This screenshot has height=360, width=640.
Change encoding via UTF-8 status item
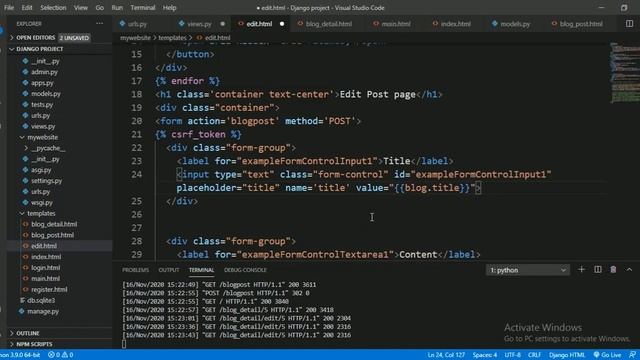coord(512,355)
